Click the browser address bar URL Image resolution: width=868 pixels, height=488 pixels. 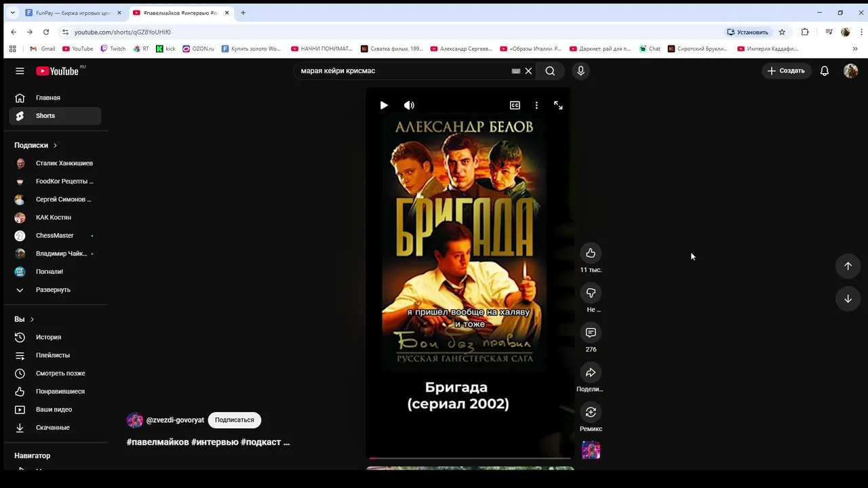pos(123,32)
